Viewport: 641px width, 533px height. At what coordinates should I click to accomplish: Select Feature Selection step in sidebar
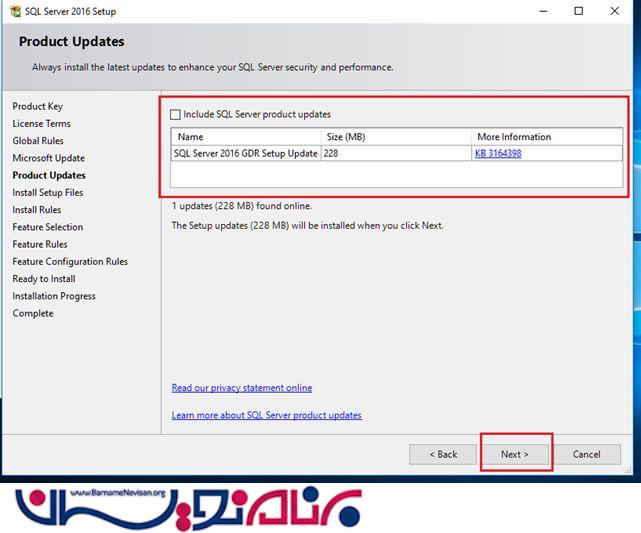pyautogui.click(x=47, y=227)
